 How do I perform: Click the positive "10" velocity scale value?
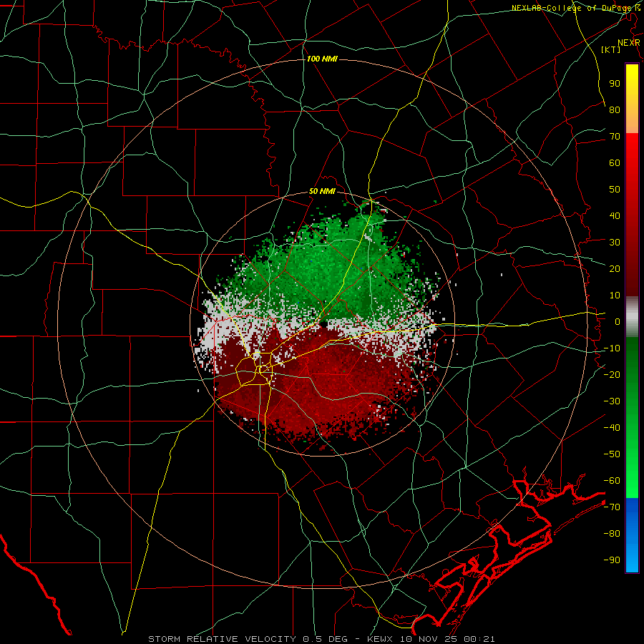pyautogui.click(x=615, y=296)
